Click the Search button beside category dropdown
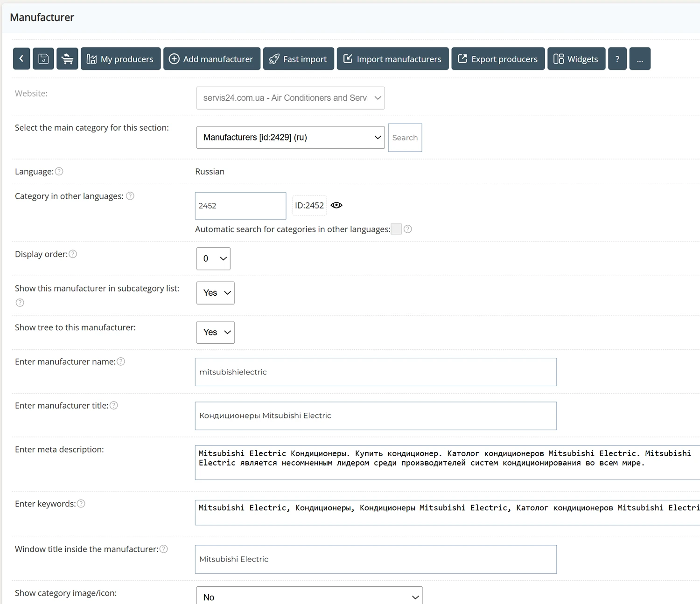This screenshot has width=700, height=604. coord(405,138)
